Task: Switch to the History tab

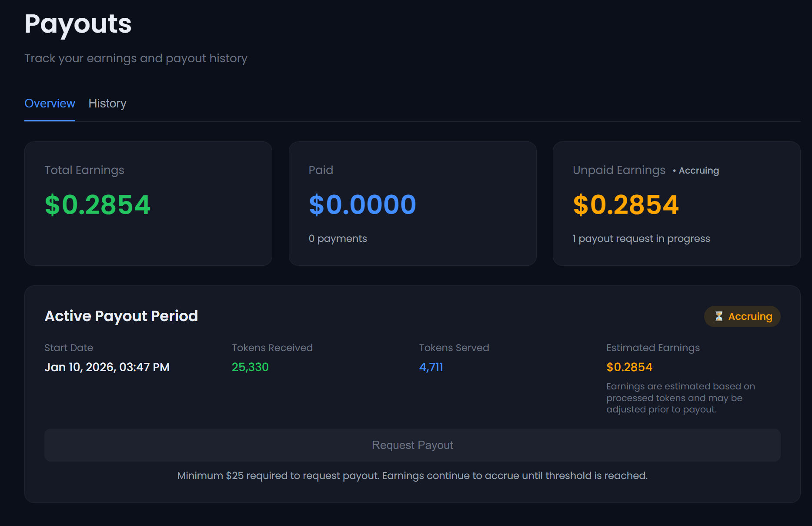Action: [x=107, y=104]
